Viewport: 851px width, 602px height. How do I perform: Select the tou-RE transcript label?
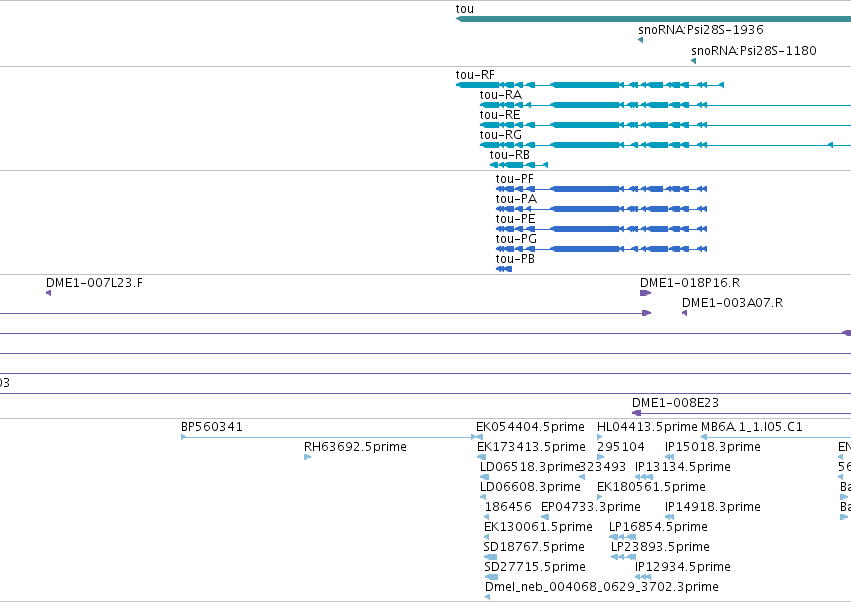coord(500,115)
